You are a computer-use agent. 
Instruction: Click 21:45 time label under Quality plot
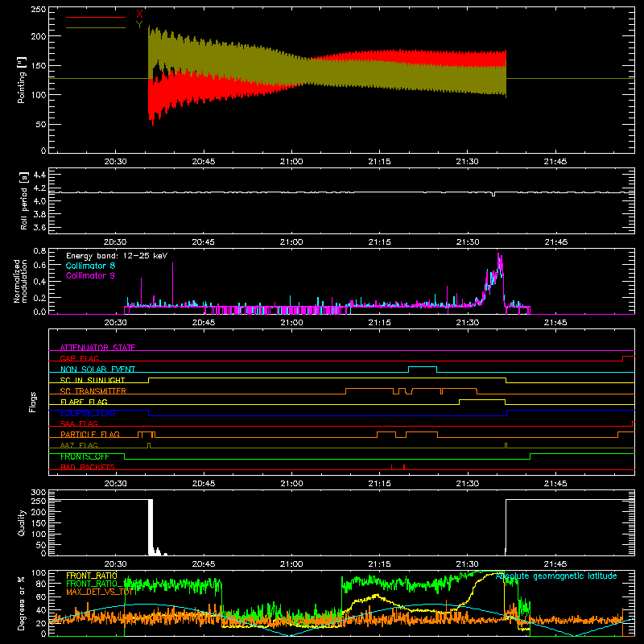click(x=555, y=564)
